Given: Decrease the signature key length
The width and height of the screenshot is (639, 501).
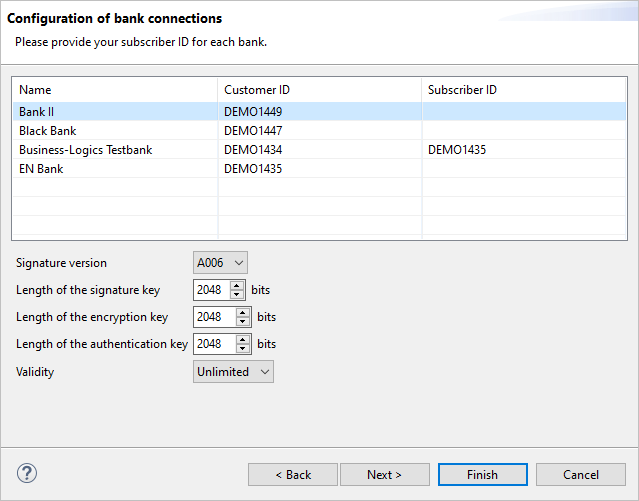Looking at the screenshot, I should pyautogui.click(x=237, y=295).
